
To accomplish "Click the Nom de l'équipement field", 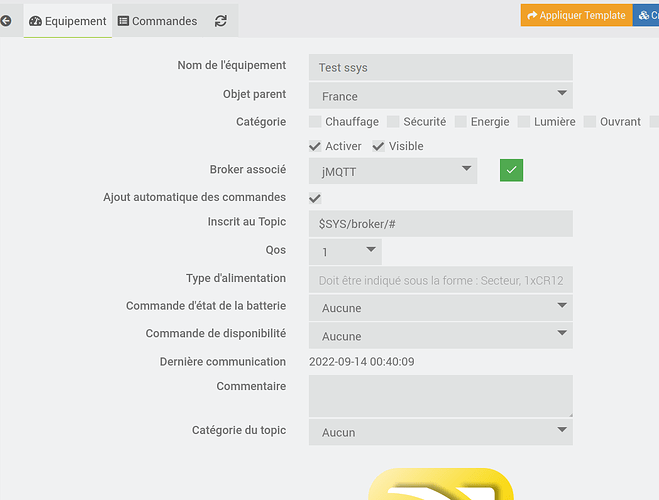I will pyautogui.click(x=440, y=67).
